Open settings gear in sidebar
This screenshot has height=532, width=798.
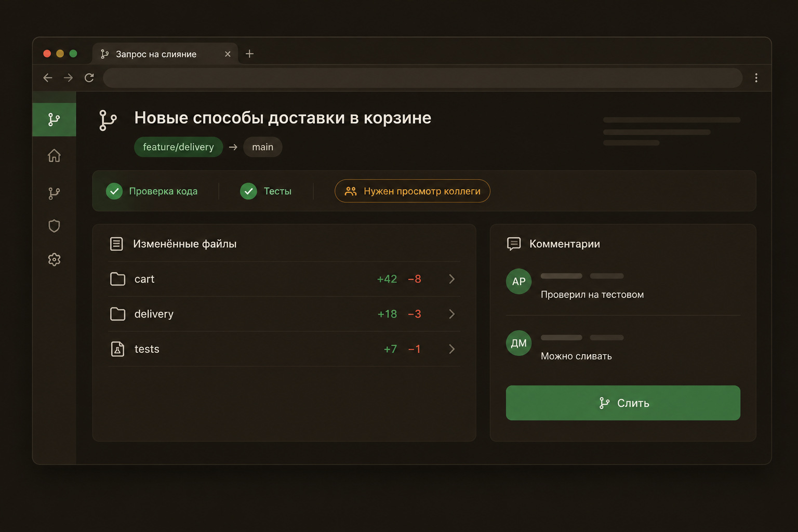(x=54, y=259)
